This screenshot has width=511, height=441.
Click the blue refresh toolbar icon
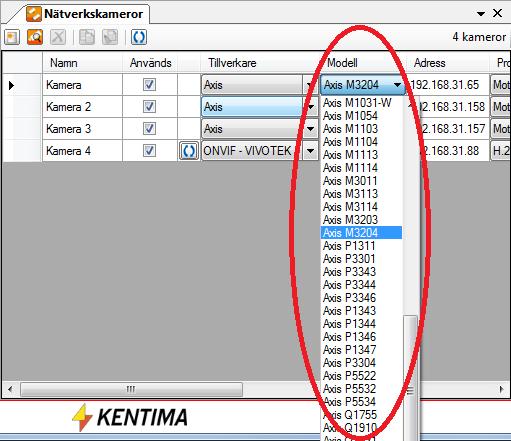tap(139, 37)
